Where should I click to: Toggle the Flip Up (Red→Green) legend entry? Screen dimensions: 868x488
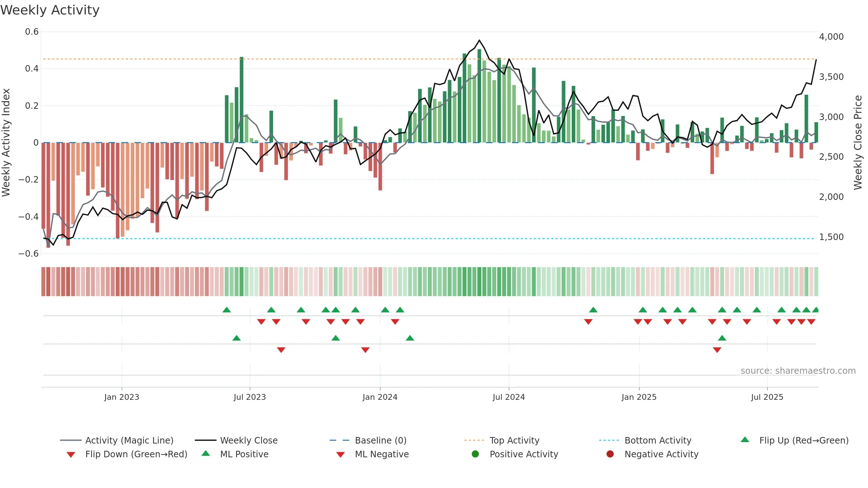tap(794, 440)
